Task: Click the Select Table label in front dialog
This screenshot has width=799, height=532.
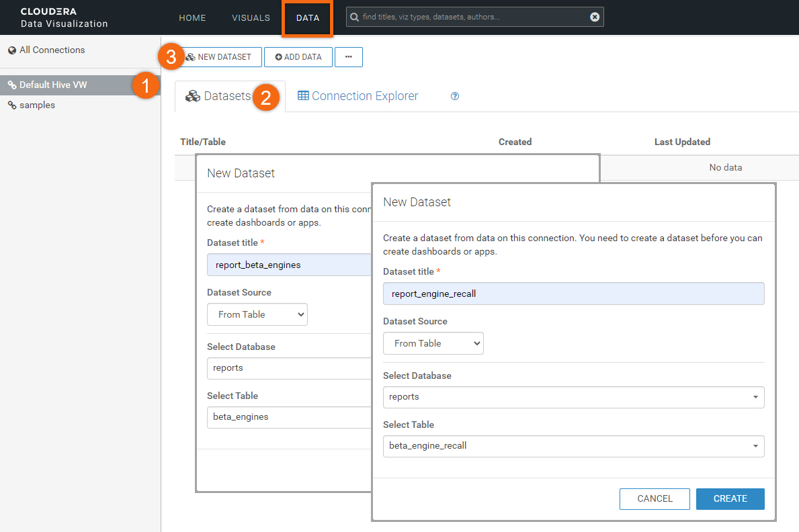Action: click(x=408, y=425)
